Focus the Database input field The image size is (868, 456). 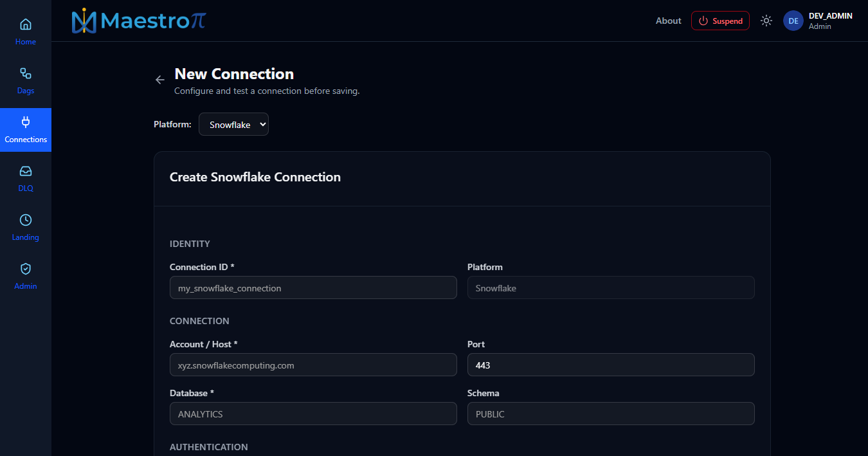[x=313, y=414]
